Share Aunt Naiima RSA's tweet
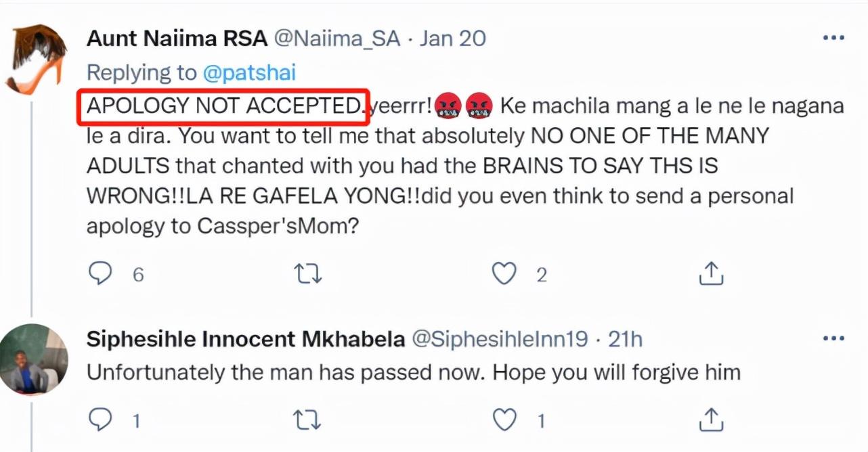Image resolution: width=868 pixels, height=452 pixels. (711, 274)
